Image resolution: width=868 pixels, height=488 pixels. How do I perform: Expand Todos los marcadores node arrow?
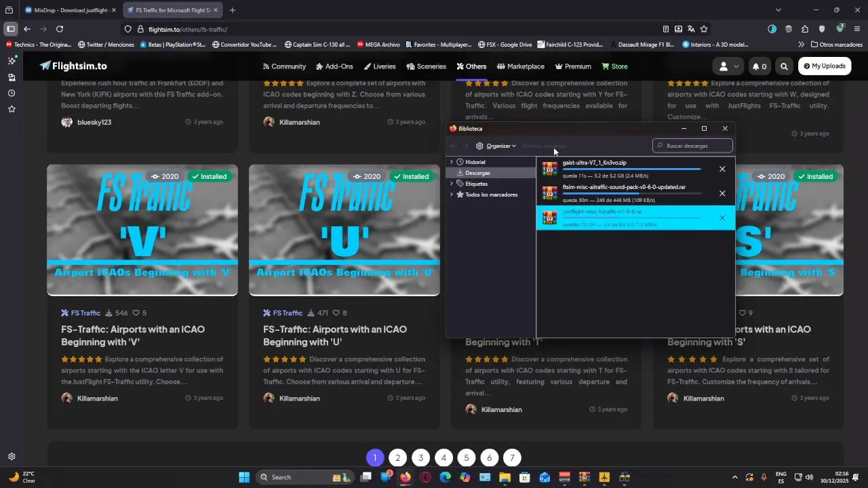[x=452, y=195]
